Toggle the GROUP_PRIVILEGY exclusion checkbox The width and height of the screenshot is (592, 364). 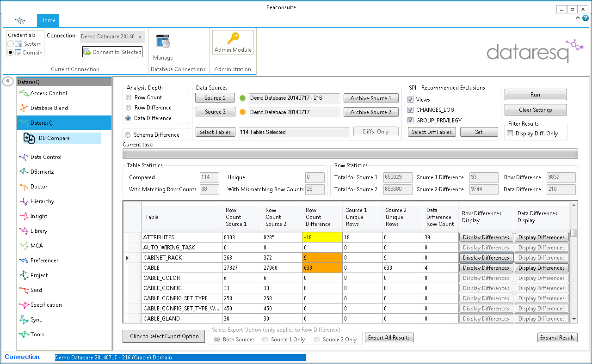[x=411, y=121]
